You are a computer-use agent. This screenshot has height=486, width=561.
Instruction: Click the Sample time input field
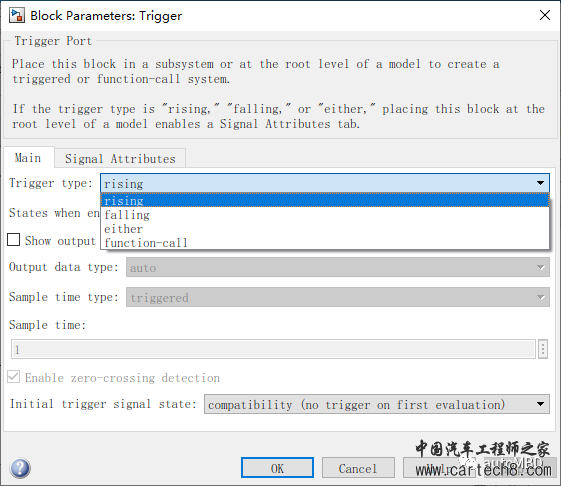[x=273, y=349]
